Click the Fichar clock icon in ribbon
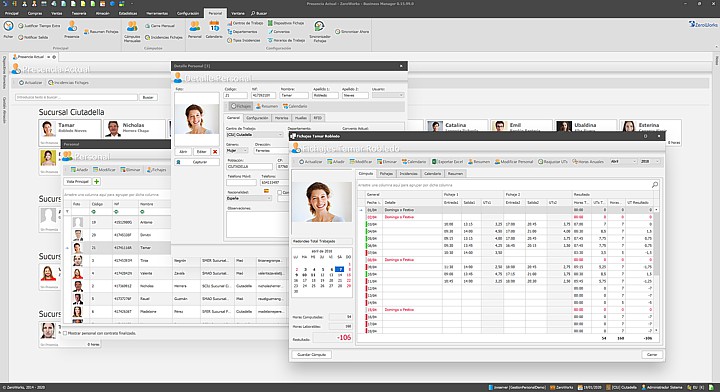This screenshot has height=392, width=720. coord(8,27)
